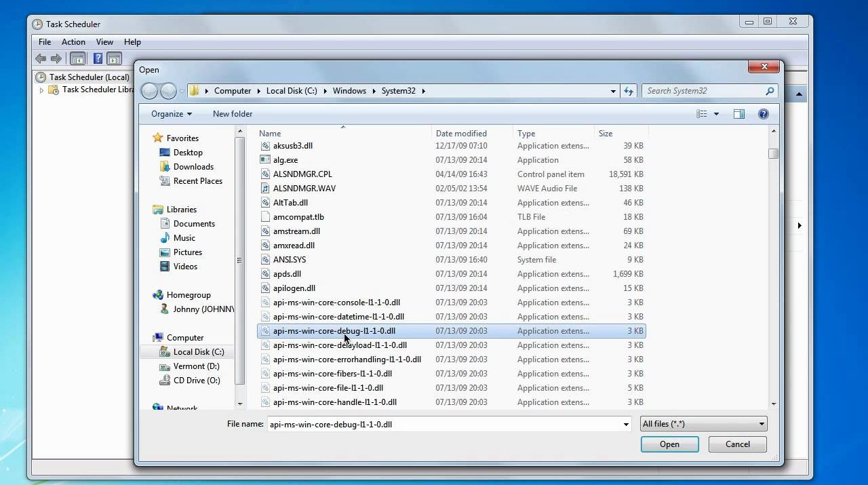The height and width of the screenshot is (485, 868).
Task: Click the Refresh button beside address bar
Action: pyautogui.click(x=629, y=91)
